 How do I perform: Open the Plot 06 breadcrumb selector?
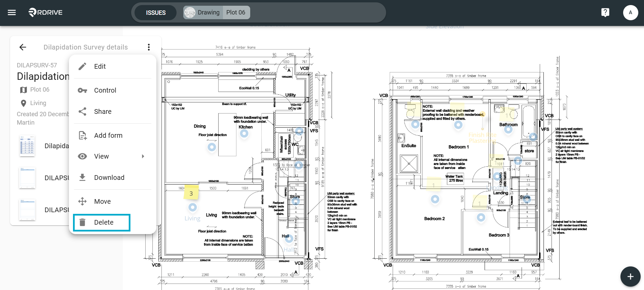236,12
